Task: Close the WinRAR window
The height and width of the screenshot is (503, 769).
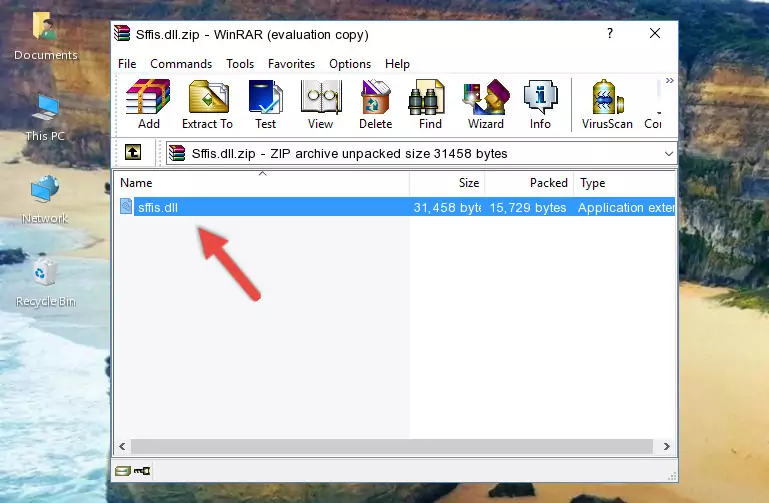Action: coord(655,33)
